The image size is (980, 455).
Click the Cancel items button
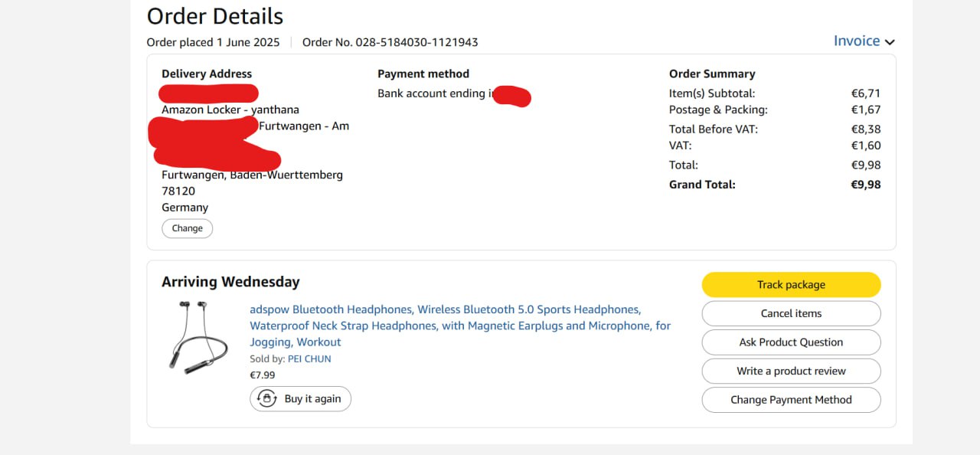pyautogui.click(x=791, y=313)
